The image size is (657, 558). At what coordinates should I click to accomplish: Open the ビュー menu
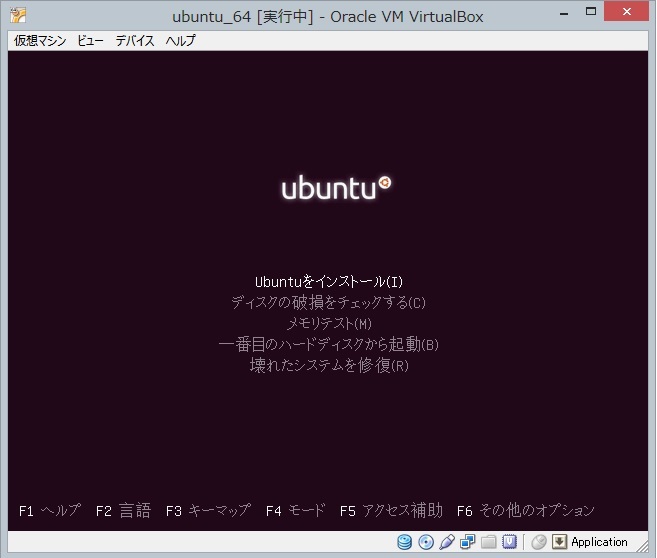pos(91,41)
